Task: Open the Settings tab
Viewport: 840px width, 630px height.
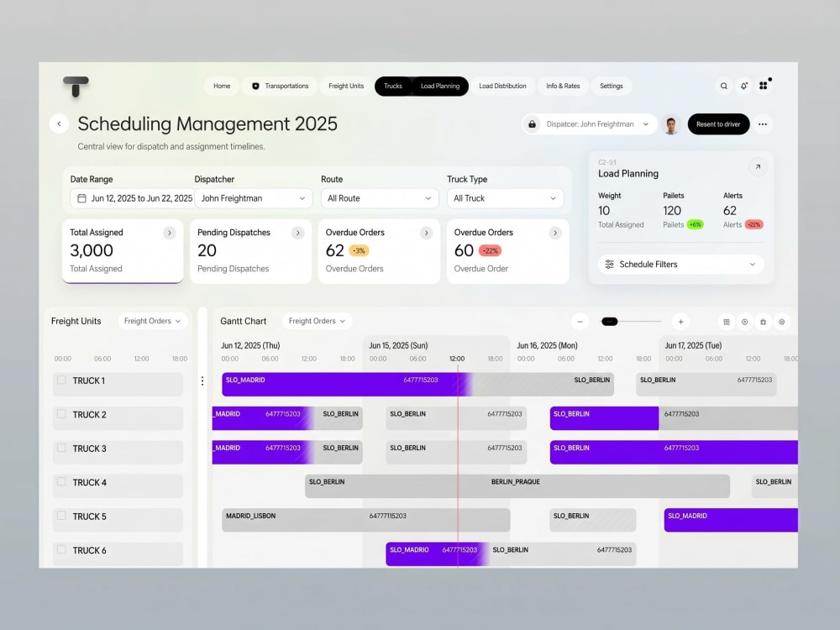Action: click(612, 86)
